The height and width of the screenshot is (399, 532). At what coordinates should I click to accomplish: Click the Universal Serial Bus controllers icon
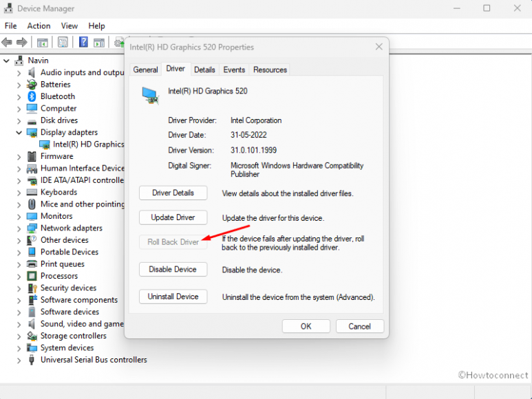coord(32,360)
